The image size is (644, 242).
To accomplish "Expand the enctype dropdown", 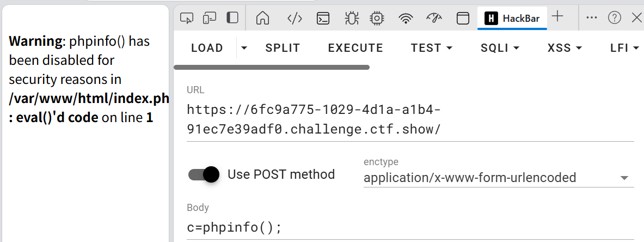I will pyautogui.click(x=624, y=178).
